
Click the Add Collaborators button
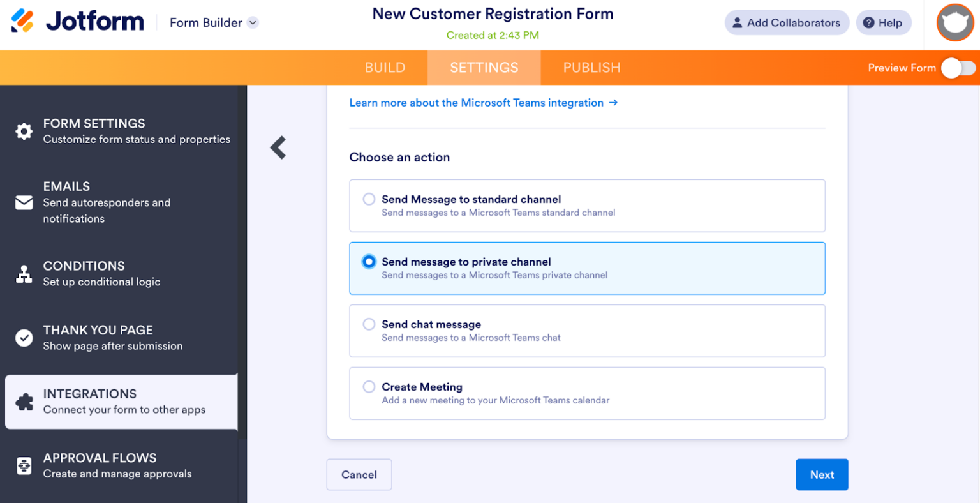[x=787, y=22]
